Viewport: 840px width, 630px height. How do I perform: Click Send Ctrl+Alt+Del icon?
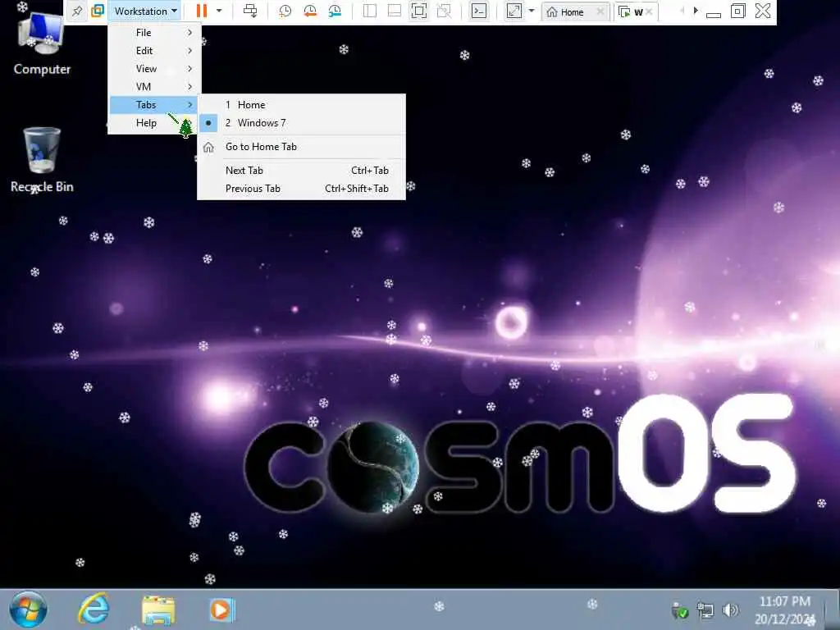[250, 11]
